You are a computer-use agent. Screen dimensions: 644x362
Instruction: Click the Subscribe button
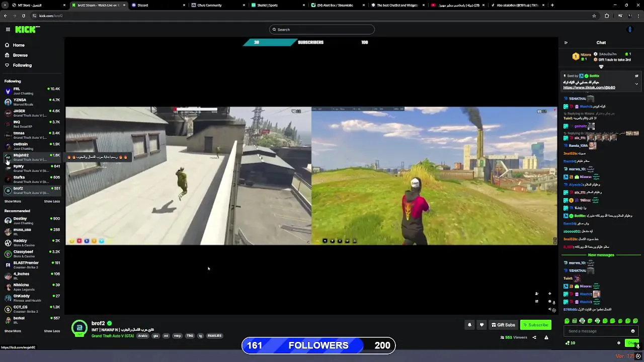pos(535,325)
